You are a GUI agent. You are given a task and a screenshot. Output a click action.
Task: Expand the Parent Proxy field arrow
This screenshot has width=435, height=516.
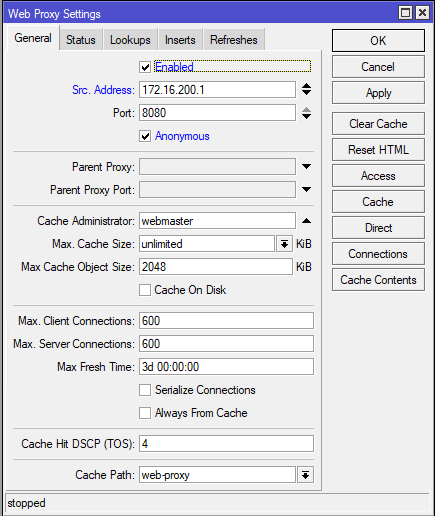tap(306, 166)
